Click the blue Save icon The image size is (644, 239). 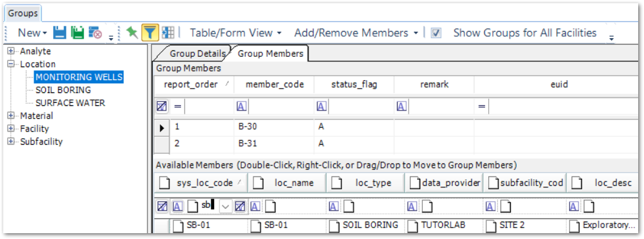tap(59, 33)
